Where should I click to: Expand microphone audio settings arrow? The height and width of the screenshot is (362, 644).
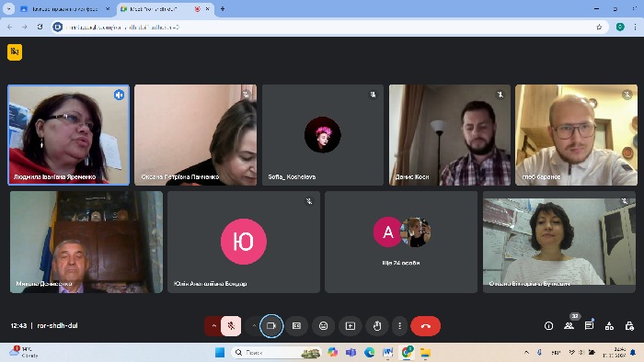(x=213, y=326)
